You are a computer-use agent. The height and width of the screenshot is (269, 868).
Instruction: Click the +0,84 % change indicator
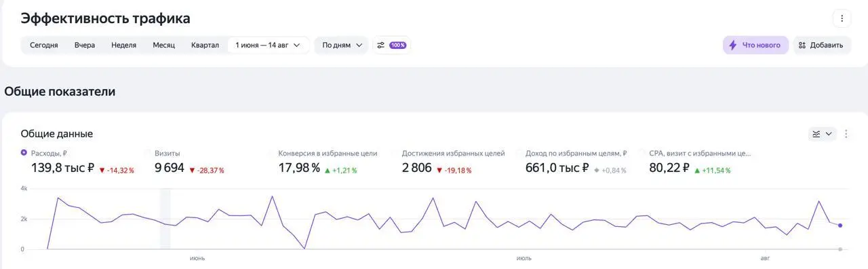(610, 171)
